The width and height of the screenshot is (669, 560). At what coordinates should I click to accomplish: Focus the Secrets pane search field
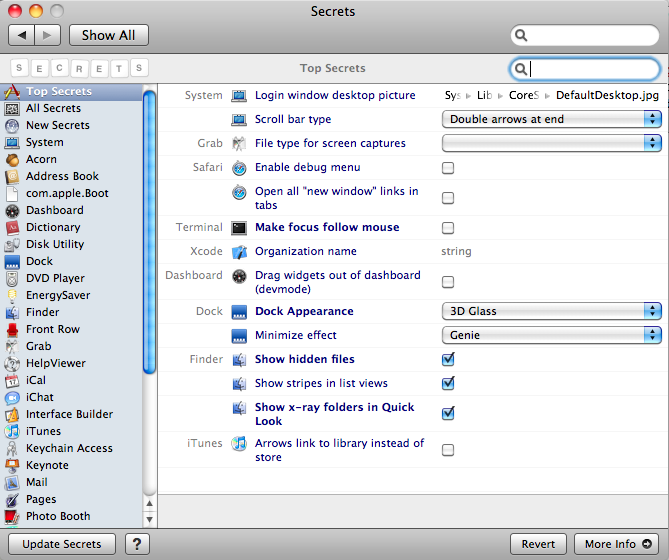pos(585,69)
